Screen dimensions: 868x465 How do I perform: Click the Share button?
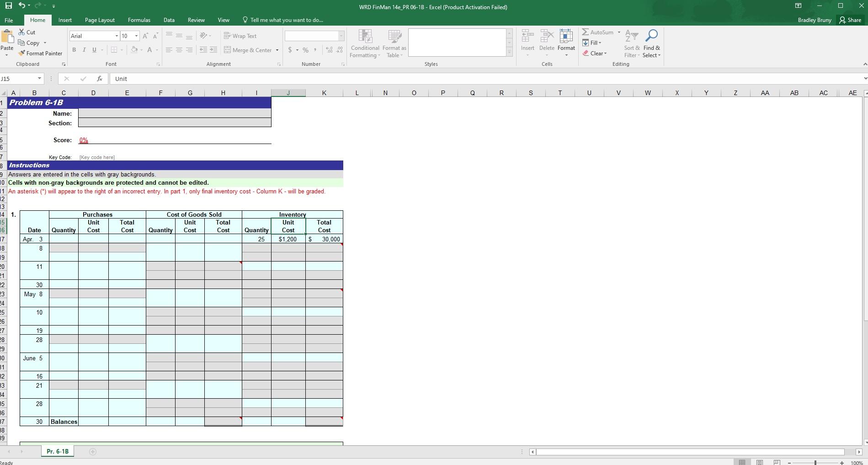click(x=851, y=20)
